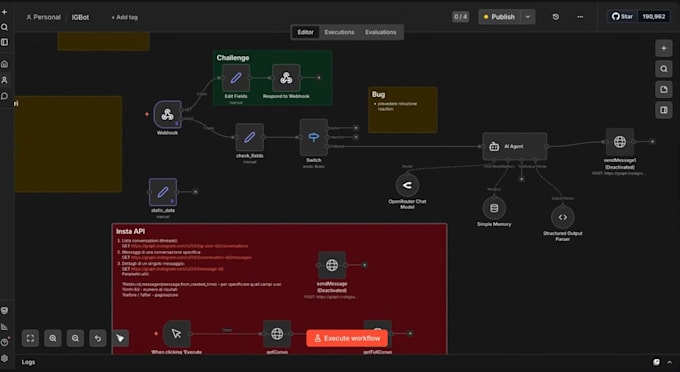Select the Respond to Webhook node
This screenshot has width=680, height=372.
(286, 78)
